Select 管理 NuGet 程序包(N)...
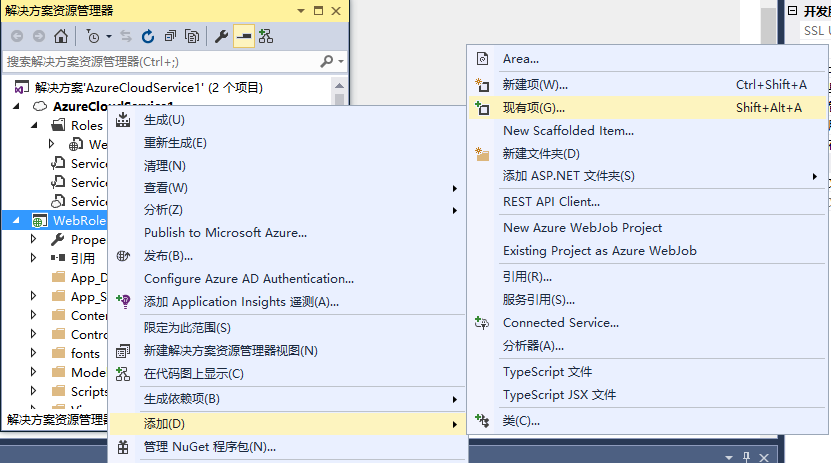This screenshot has width=831, height=463. click(x=286, y=447)
